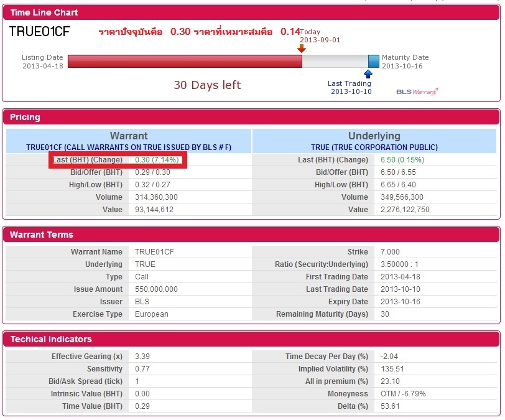This screenshot has width=505, height=420.
Task: Click the red elapsed timeline bar
Action: pyautogui.click(x=185, y=61)
